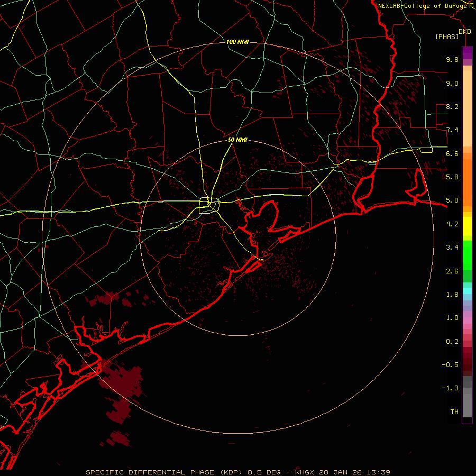The height and width of the screenshot is (476, 476).
Task: Click the "100 NMI" range ring label
Action: [237, 42]
